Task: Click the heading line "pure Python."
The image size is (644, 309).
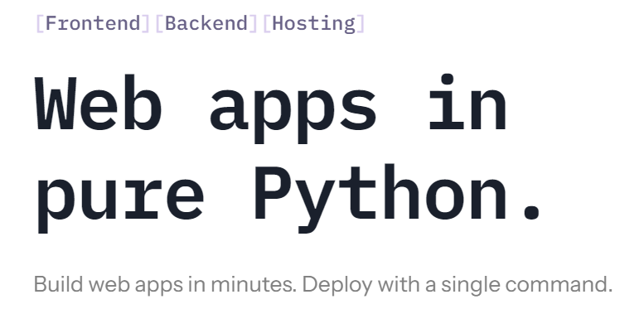Action: 288,199
